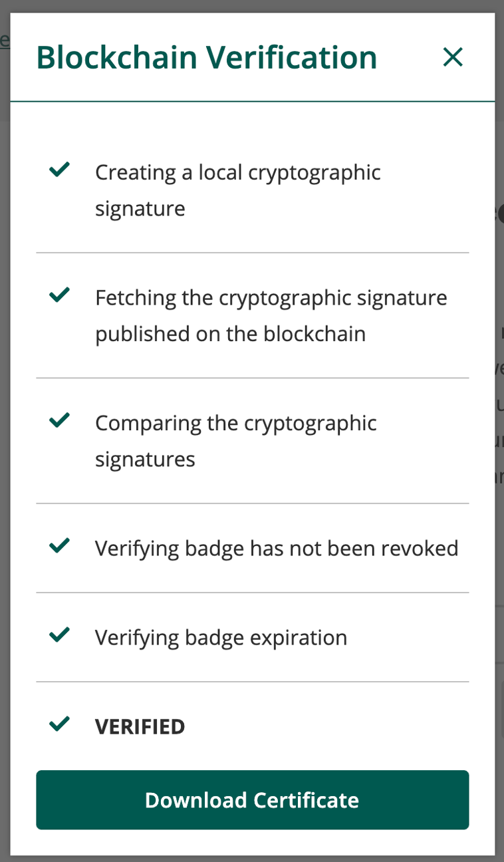This screenshot has width=504, height=862.
Task: Click the divider under the signatures comparison step
Action: tap(252, 503)
